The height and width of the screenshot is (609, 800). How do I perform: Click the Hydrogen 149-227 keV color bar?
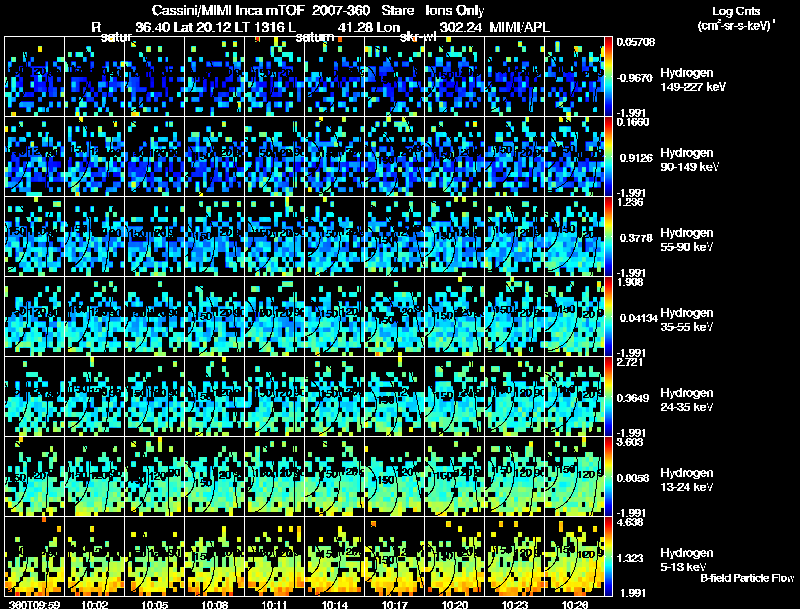coord(608,77)
